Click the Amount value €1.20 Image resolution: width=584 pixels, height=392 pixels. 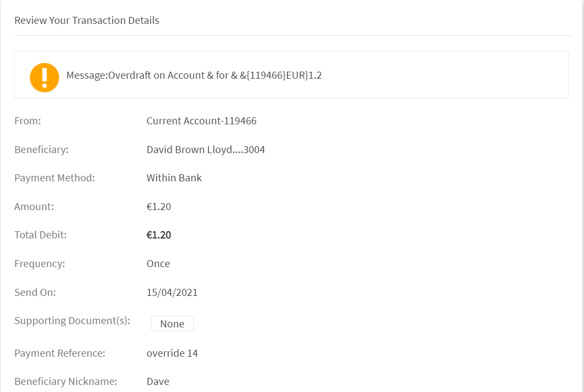point(158,206)
